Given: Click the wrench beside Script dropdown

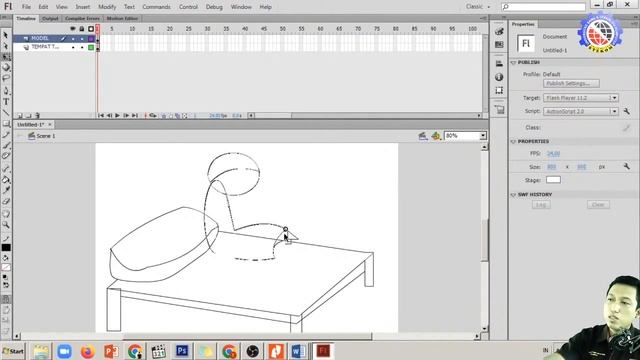Looking at the screenshot, I should pos(627,111).
